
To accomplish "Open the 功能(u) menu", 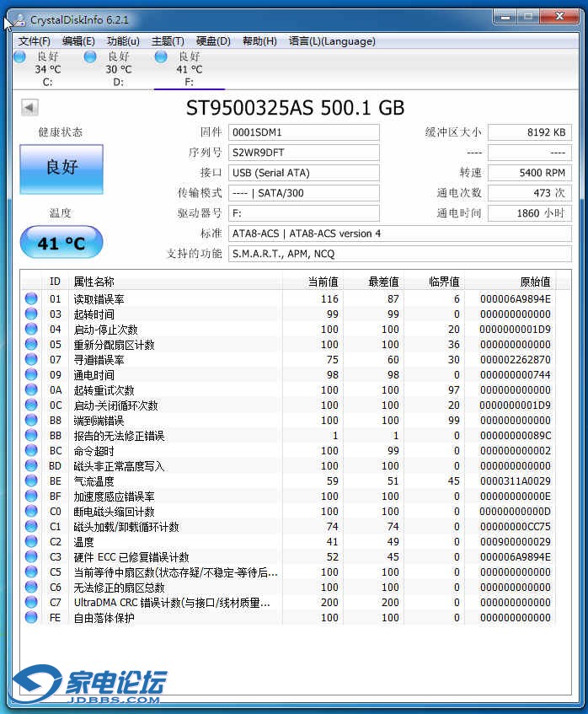I will click(123, 41).
